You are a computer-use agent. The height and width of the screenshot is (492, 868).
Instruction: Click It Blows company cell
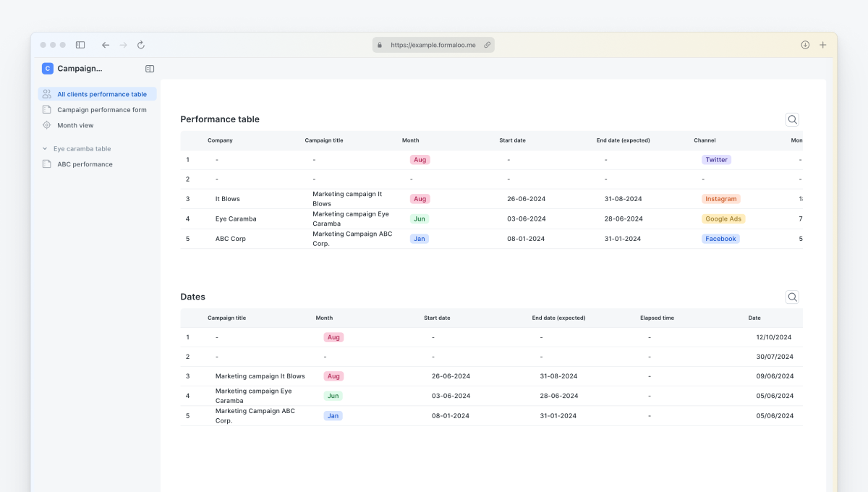[x=227, y=199]
